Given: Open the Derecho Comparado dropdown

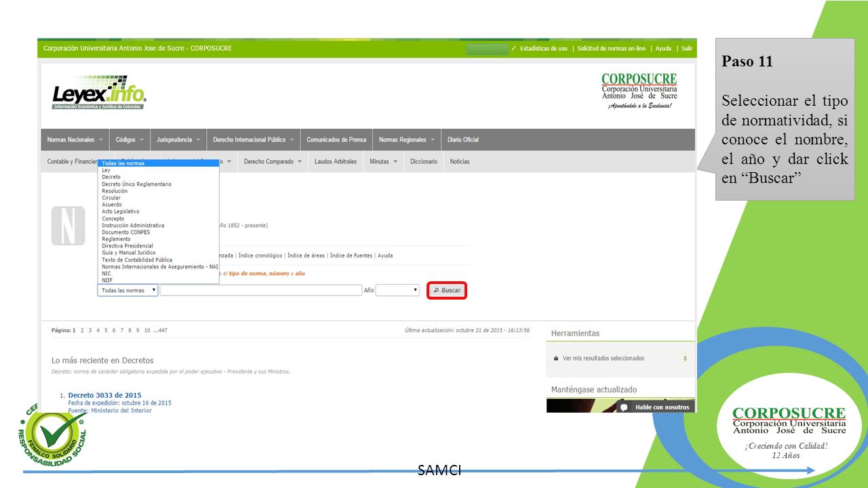Looking at the screenshot, I should click(273, 161).
